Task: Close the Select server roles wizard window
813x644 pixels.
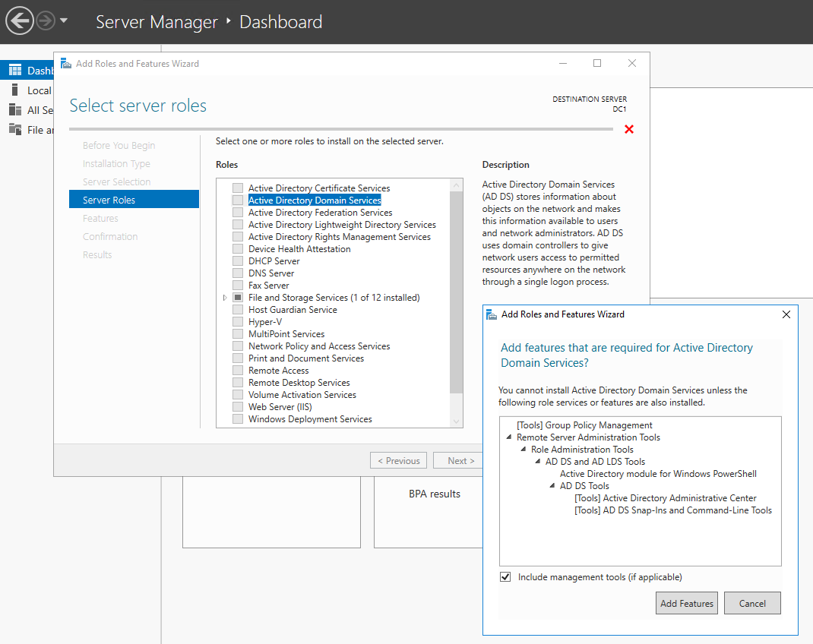Action: click(x=632, y=63)
